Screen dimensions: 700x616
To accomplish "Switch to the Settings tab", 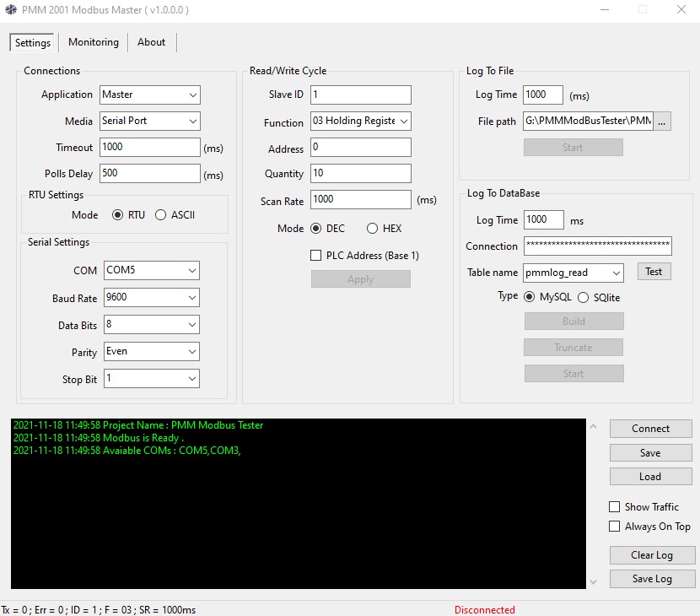I will pyautogui.click(x=33, y=43).
